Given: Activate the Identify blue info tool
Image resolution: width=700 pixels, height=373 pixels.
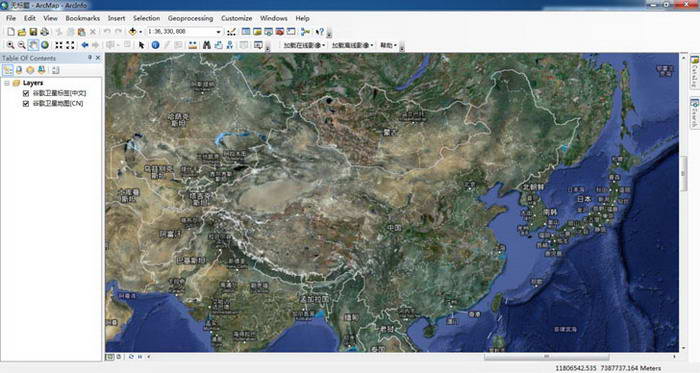Looking at the screenshot, I should [x=155, y=45].
